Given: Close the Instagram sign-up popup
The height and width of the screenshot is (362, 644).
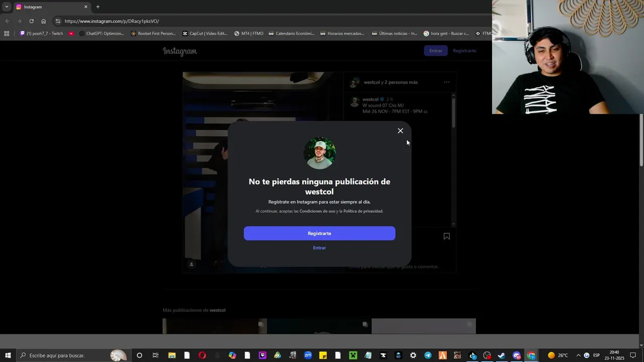Looking at the screenshot, I should pyautogui.click(x=400, y=131).
